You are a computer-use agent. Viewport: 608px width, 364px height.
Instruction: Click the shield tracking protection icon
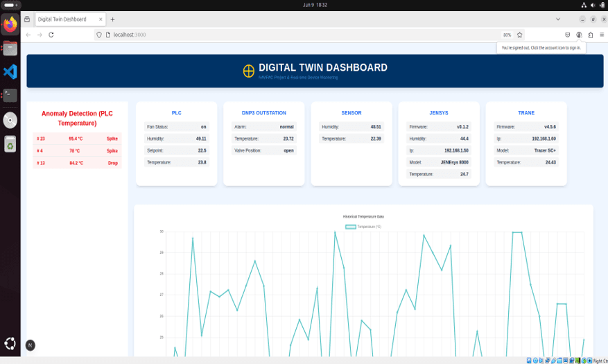coord(99,35)
